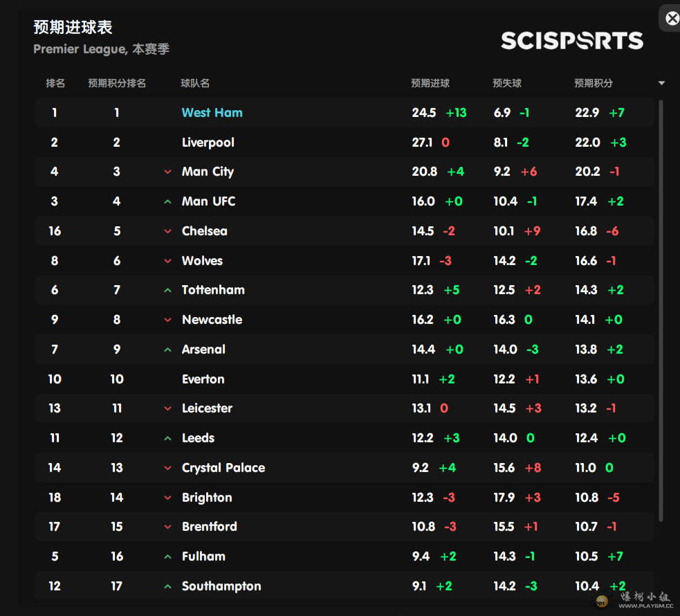
Task: Click the 排名 column header
Action: tap(55, 83)
